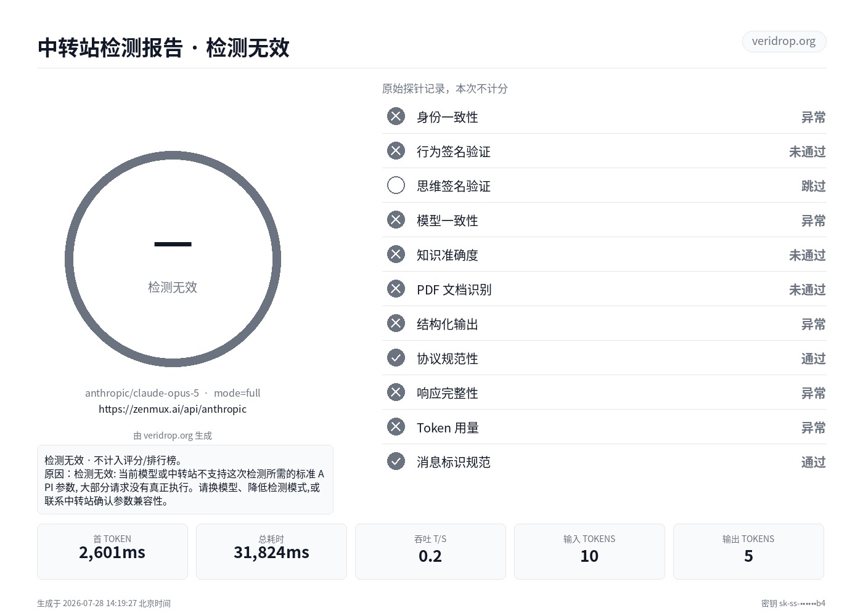Click the X icon next to 行为签名验证
The image size is (863, 616).
(x=396, y=151)
